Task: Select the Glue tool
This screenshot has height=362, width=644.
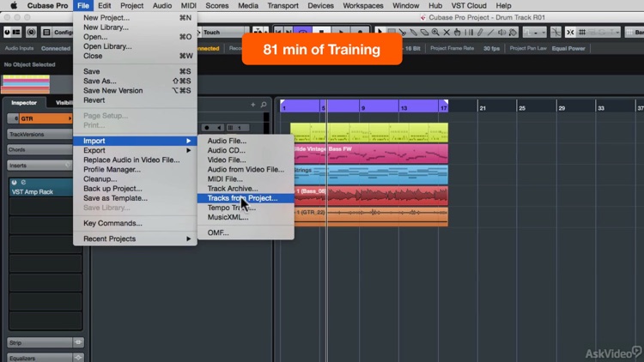Action: tap(413, 32)
